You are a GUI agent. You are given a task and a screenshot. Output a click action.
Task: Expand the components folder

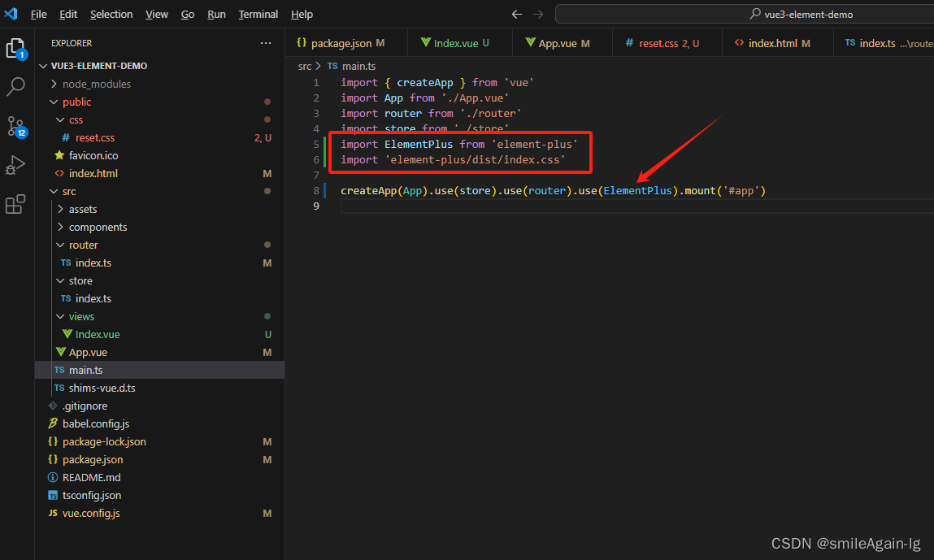pyautogui.click(x=98, y=227)
